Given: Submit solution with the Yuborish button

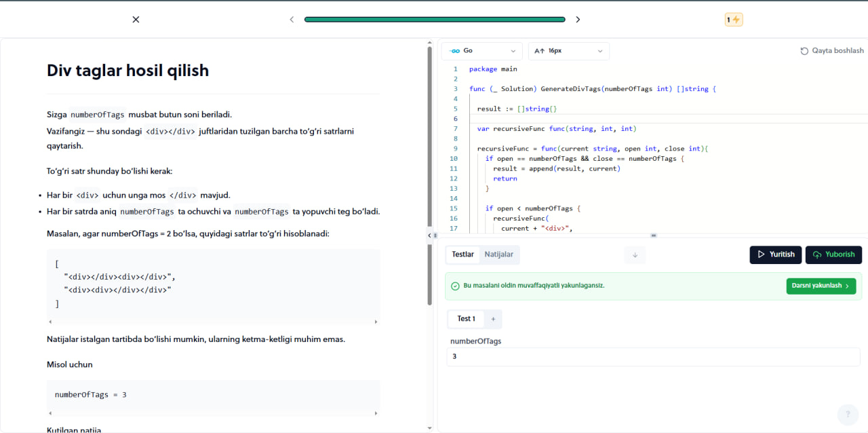Looking at the screenshot, I should 833,255.
